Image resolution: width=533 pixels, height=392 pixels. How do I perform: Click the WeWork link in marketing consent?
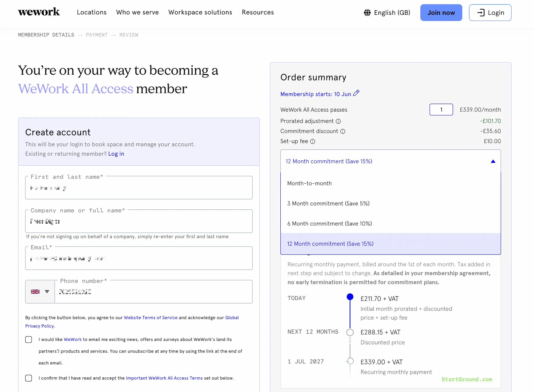tap(73, 340)
